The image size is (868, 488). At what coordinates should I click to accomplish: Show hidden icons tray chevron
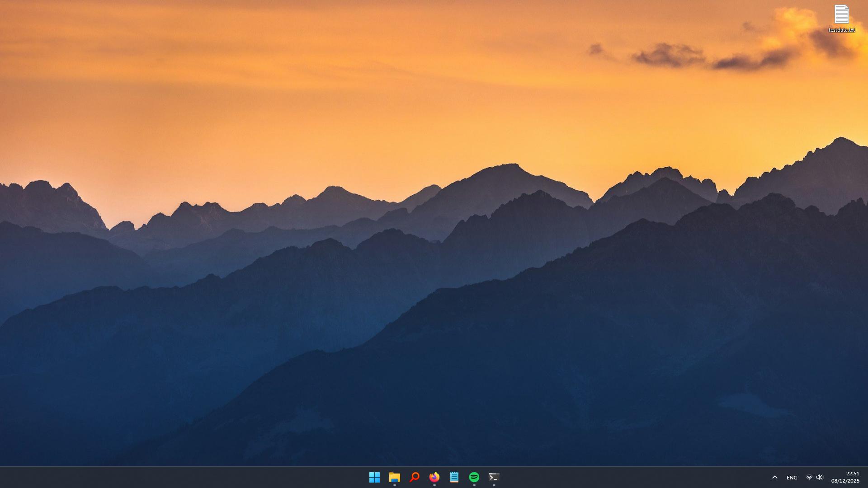click(774, 477)
